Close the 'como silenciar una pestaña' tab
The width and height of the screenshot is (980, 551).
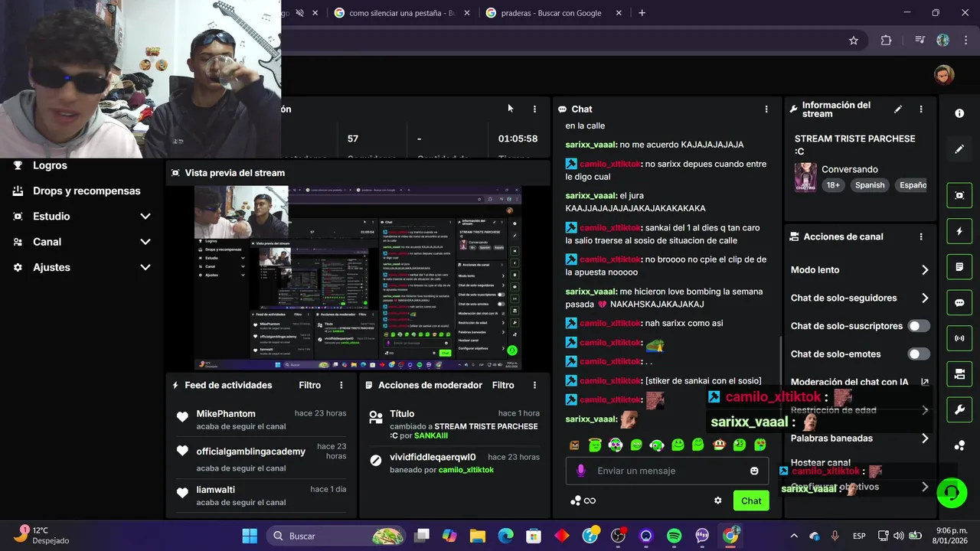(x=468, y=13)
